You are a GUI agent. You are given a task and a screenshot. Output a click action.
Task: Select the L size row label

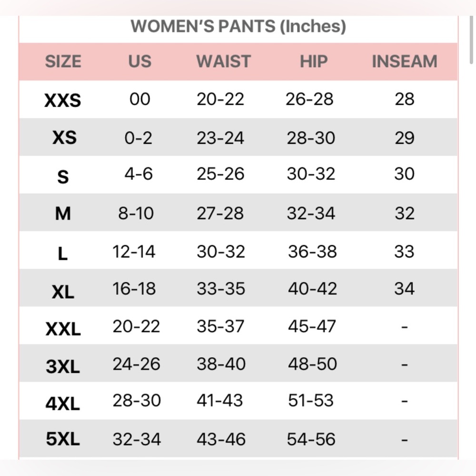(62, 254)
